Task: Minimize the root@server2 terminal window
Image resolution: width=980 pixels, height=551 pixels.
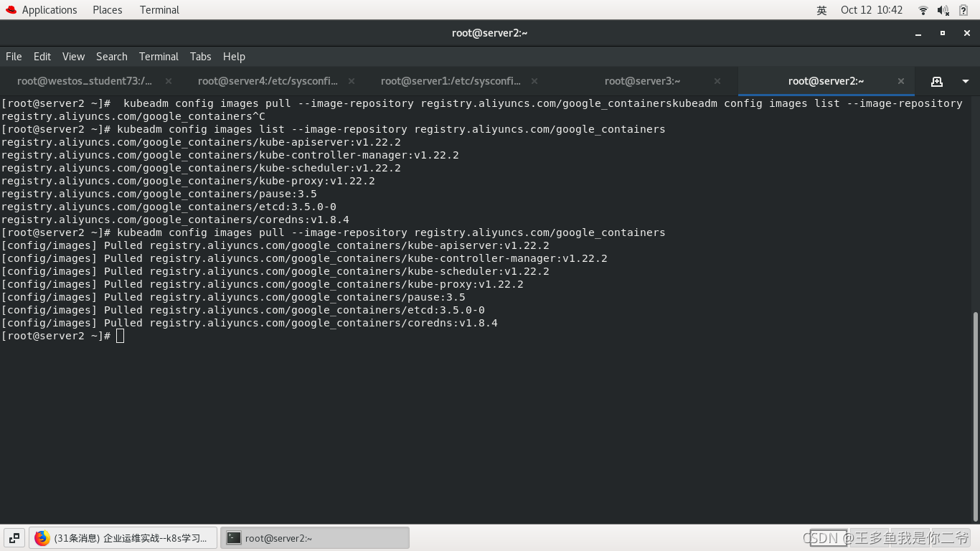Action: click(x=918, y=33)
